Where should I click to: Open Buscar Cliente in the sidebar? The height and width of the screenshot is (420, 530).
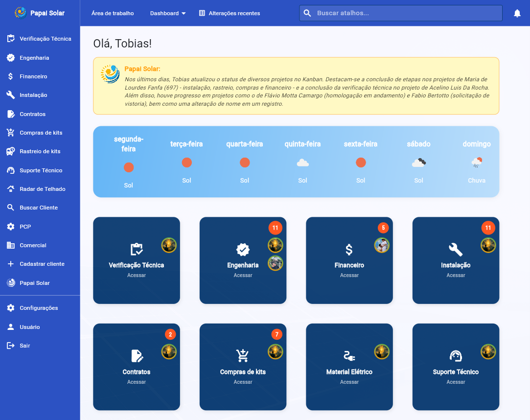(39, 208)
